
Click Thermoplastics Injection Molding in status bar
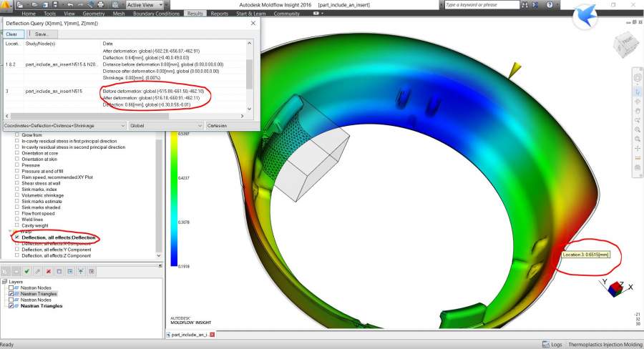point(605,345)
